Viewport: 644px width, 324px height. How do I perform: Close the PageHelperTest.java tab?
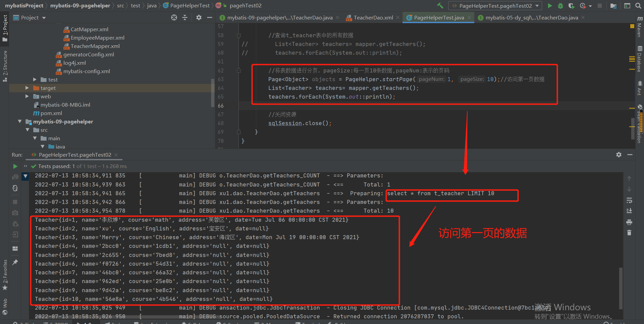coord(469,17)
